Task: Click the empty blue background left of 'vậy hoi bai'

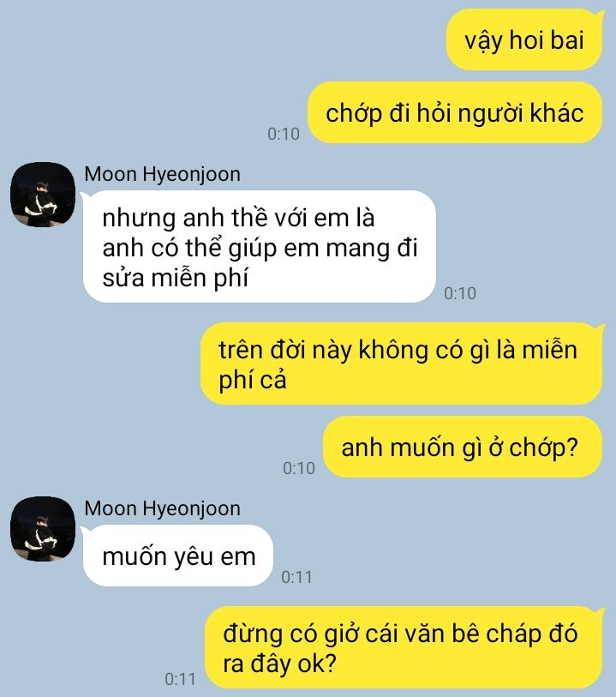Action: click(x=222, y=40)
